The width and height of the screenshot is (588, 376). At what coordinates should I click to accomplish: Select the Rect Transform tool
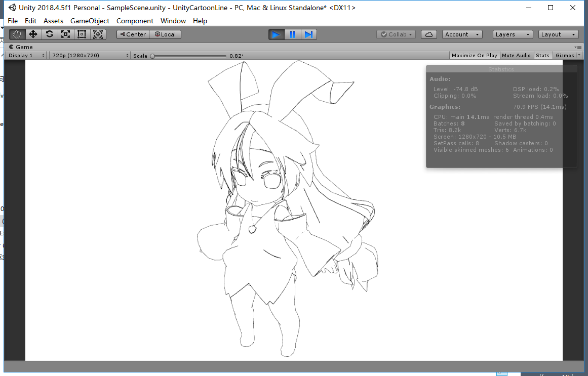[82, 34]
